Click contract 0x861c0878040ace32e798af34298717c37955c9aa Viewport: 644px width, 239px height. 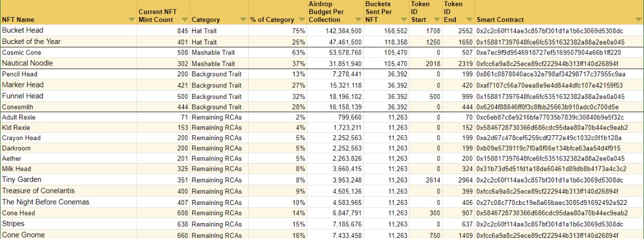click(551, 74)
